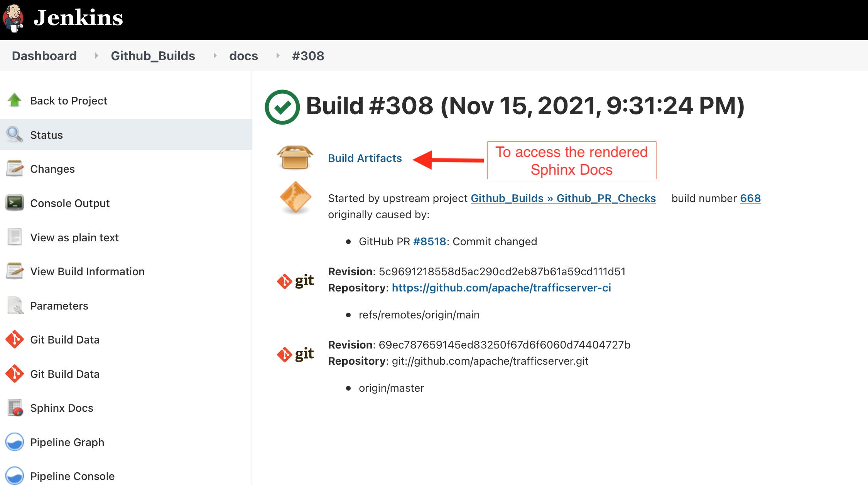Toggle View as plain text option
The image size is (868, 485).
pos(74,237)
